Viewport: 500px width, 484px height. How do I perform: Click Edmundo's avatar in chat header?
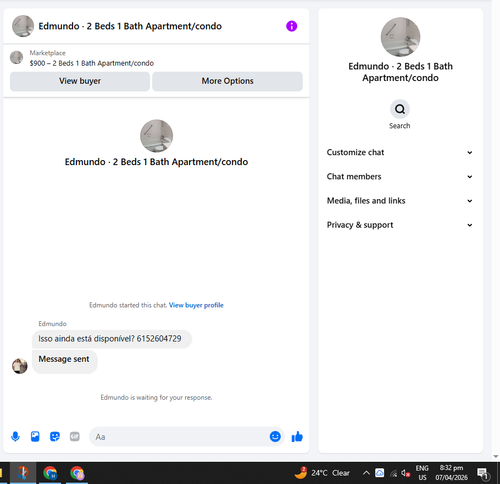click(x=23, y=26)
